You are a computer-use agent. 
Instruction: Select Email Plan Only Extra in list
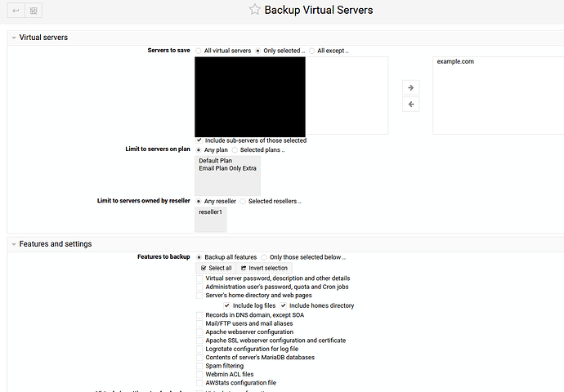[x=228, y=168]
